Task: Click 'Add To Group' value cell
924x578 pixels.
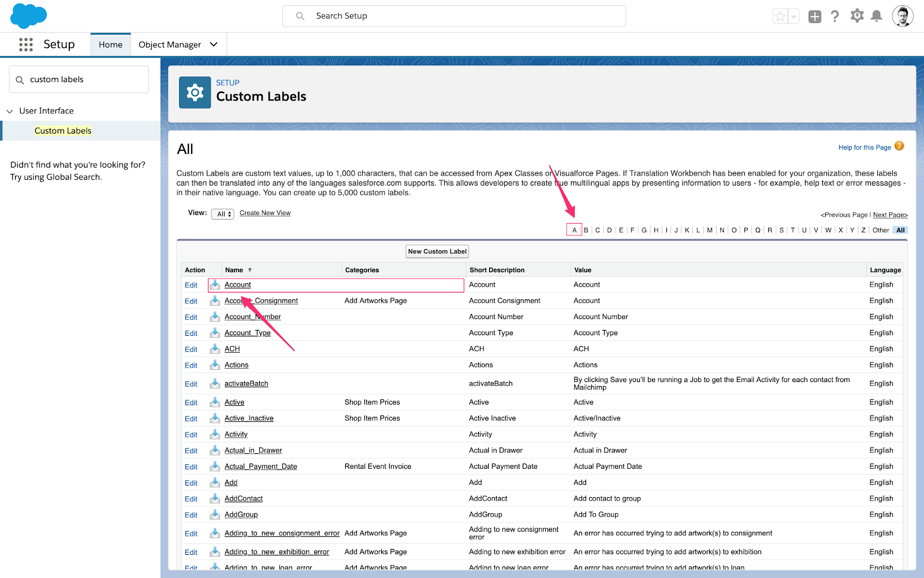Action: pos(595,514)
